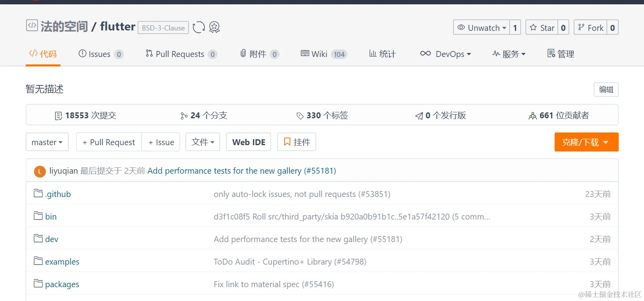Expand the 文件 dropdown
Image resolution: width=644 pixels, height=301 pixels.
click(203, 142)
